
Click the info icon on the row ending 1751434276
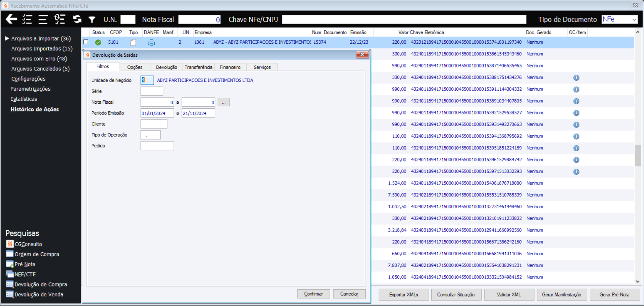pos(576,78)
